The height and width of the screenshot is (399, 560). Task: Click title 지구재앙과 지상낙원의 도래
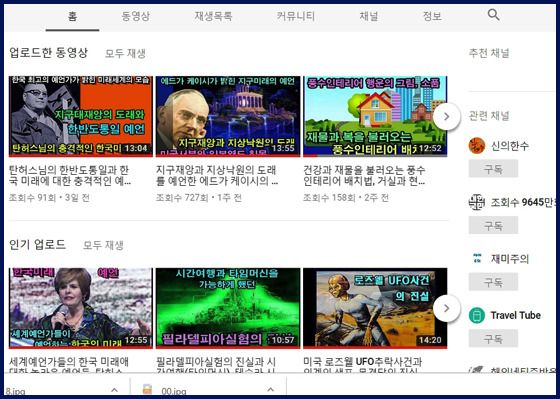(217, 175)
